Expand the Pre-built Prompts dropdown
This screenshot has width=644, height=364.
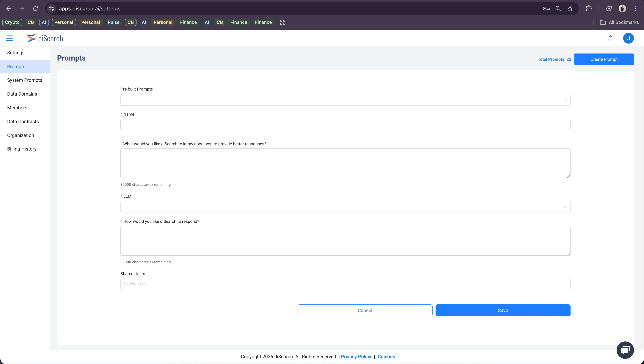(x=345, y=100)
